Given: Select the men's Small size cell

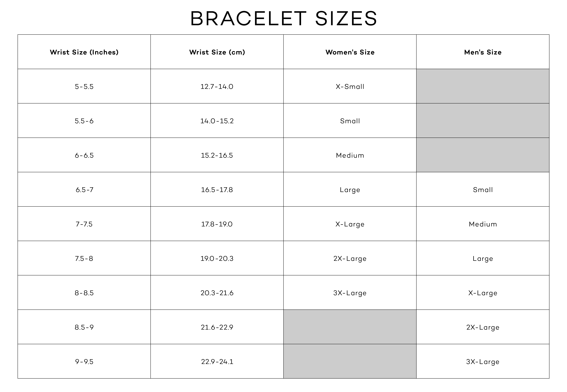Looking at the screenshot, I should (483, 190).
